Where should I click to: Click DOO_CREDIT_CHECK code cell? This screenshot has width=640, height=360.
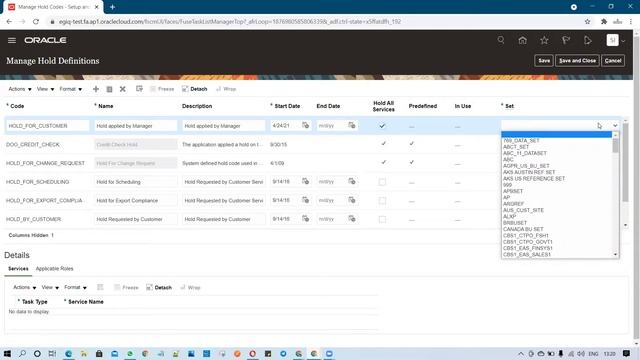click(33, 144)
